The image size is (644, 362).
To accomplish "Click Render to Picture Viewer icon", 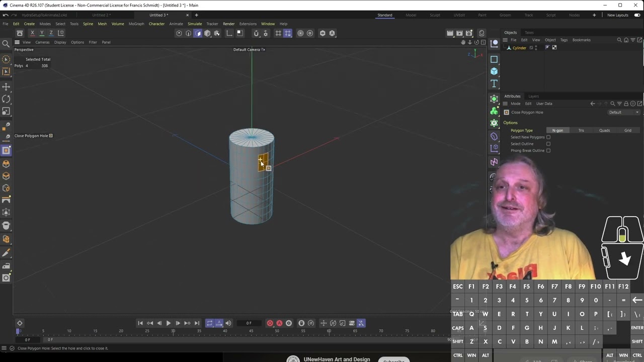I will click(x=459, y=33).
